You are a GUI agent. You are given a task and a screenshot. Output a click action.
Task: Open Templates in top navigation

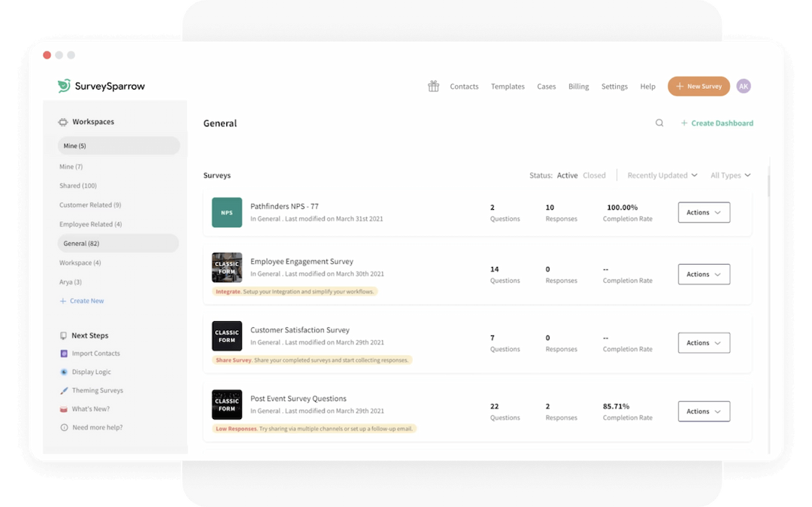click(x=507, y=87)
